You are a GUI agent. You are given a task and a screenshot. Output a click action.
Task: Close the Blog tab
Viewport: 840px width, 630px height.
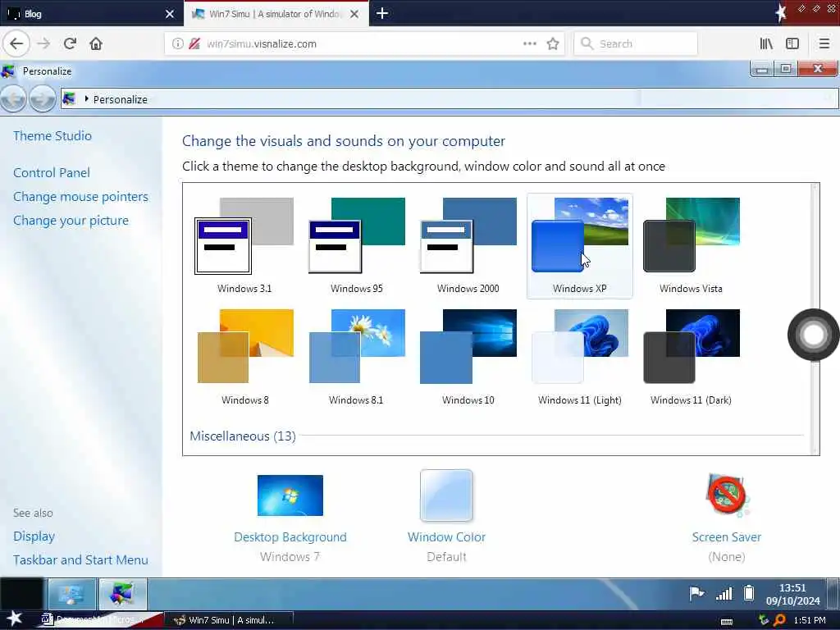170,14
